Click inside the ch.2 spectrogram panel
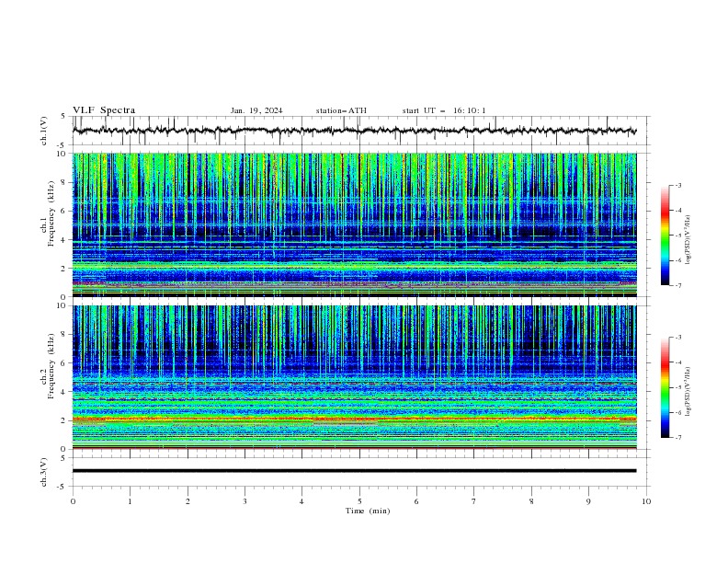728x563 pixels. [354, 377]
